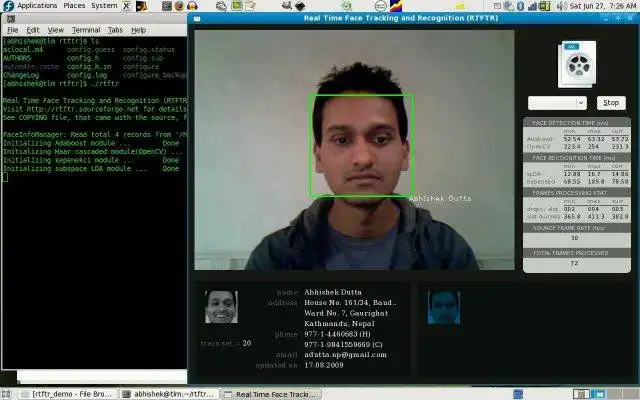Click the round badge icon in top panel

click(x=380, y=6)
